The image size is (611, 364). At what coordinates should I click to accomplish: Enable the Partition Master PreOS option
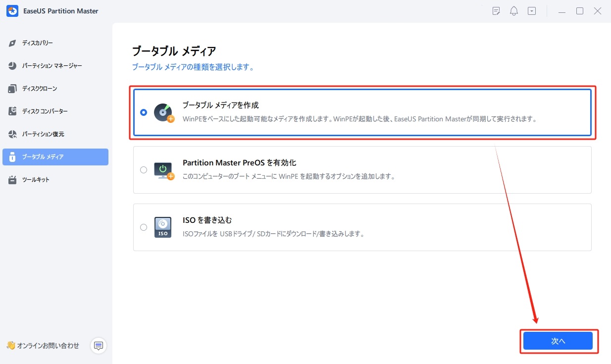[144, 170]
